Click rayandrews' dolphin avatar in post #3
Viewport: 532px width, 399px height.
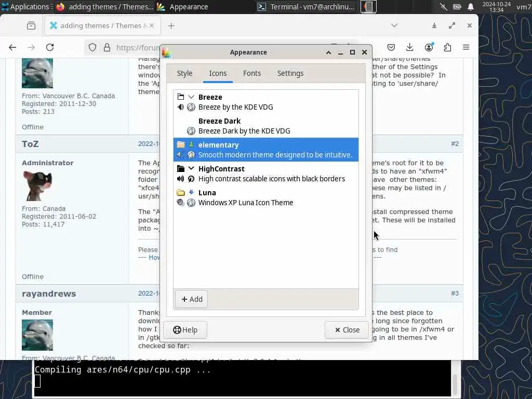point(37,335)
